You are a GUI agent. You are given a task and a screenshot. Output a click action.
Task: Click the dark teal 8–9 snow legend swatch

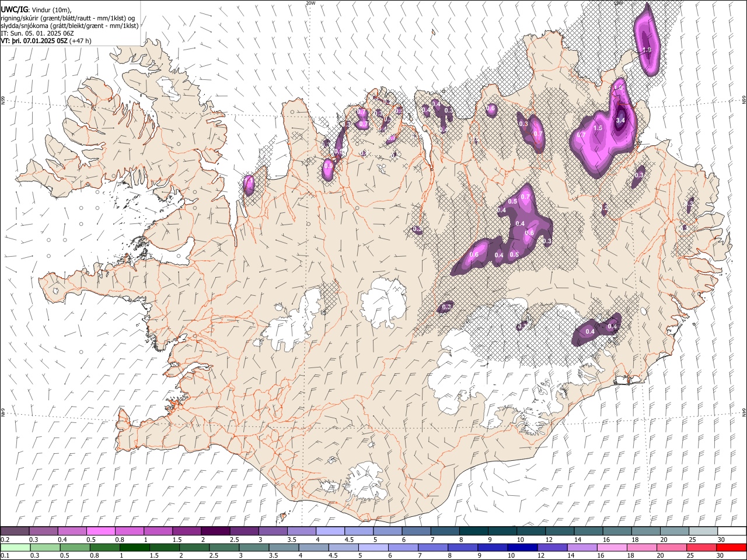tap(473, 531)
